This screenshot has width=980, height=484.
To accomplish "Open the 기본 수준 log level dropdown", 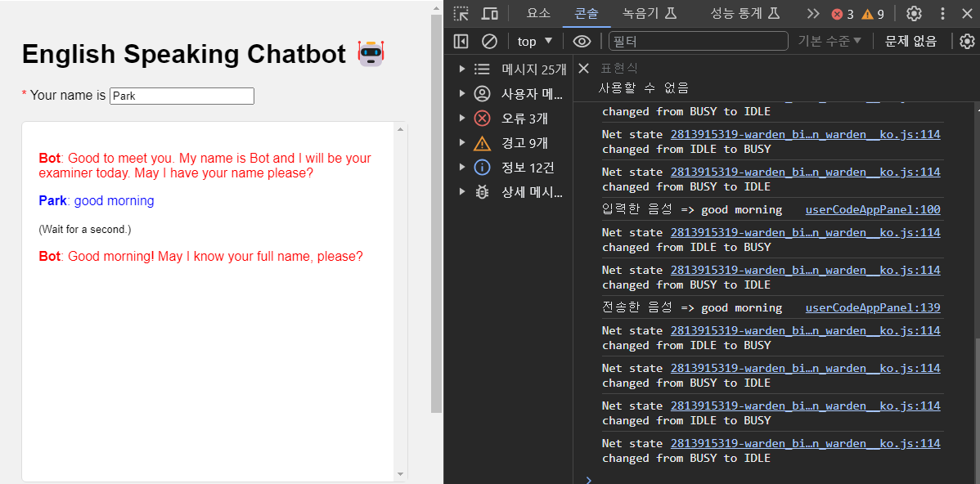I will (829, 41).
